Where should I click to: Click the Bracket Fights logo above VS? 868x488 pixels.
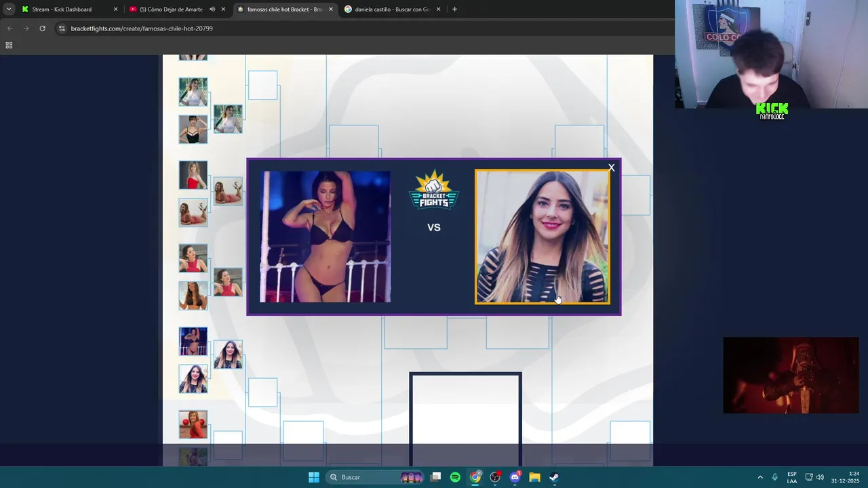(x=434, y=191)
